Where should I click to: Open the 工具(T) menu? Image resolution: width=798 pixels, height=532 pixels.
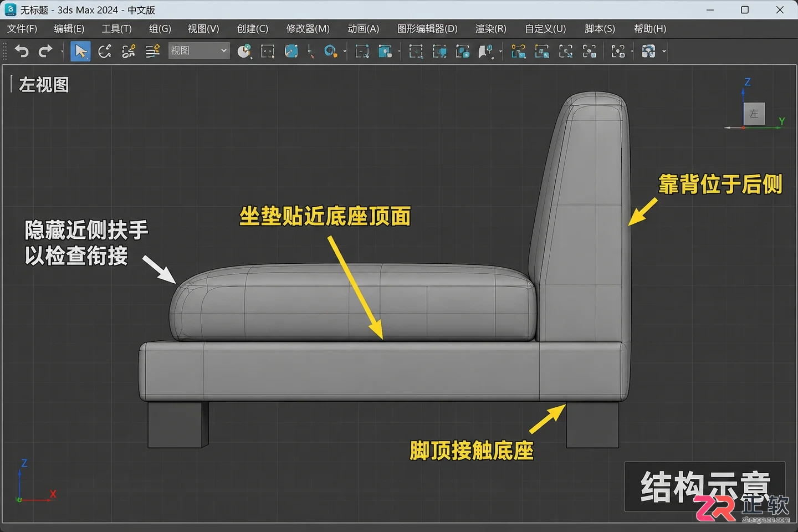click(x=117, y=29)
